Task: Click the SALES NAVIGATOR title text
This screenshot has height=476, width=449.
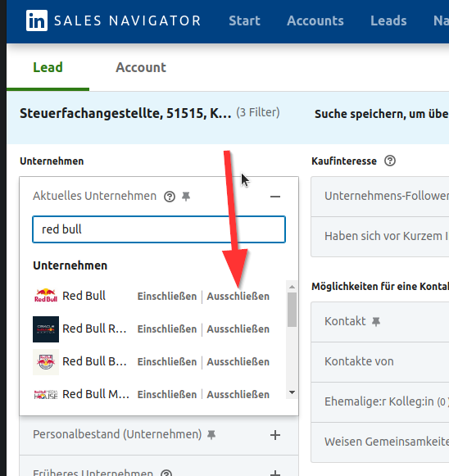Action: 128,20
